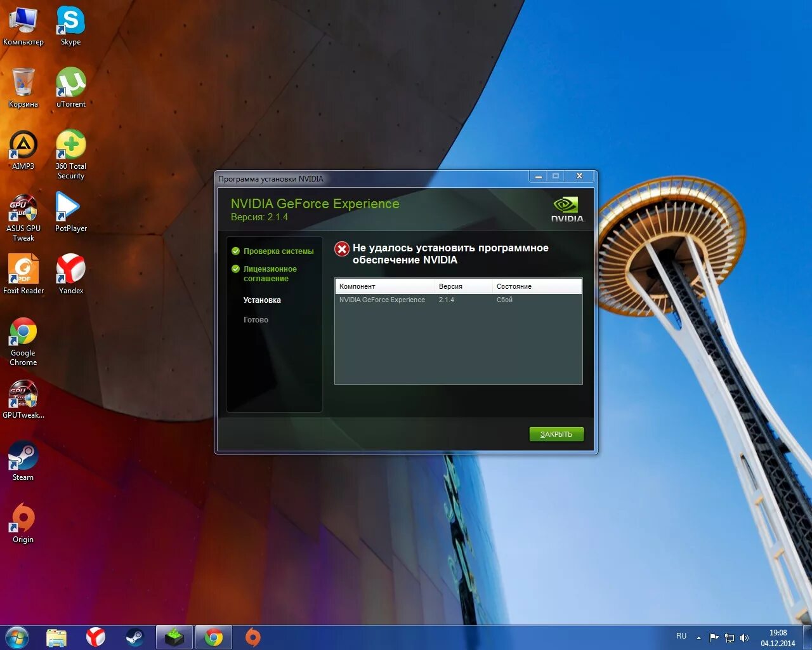
Task: Open the Origin desktop shortcut
Action: pos(23,523)
